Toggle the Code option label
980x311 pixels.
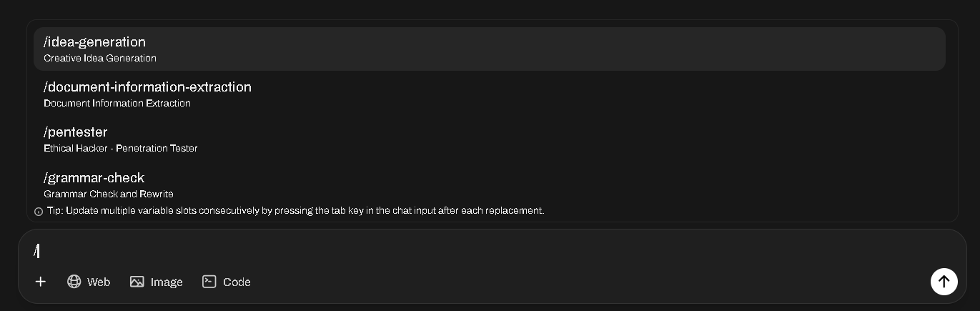click(x=237, y=282)
